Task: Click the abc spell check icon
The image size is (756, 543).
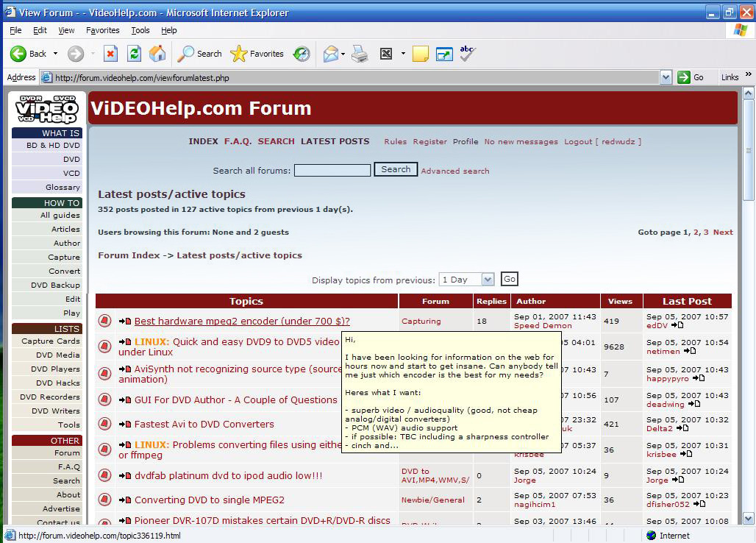Action: (467, 53)
